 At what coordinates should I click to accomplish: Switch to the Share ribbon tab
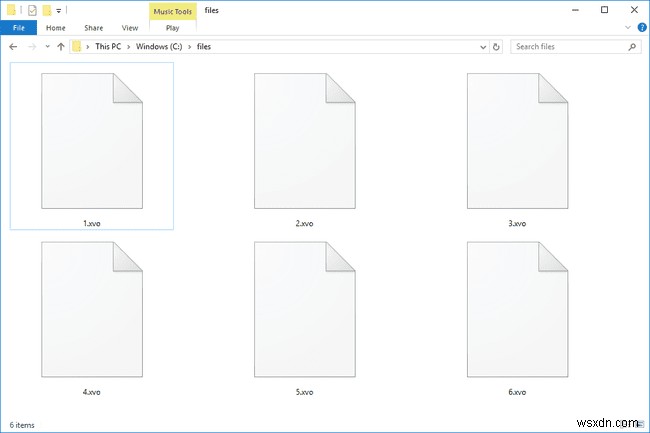coord(94,28)
